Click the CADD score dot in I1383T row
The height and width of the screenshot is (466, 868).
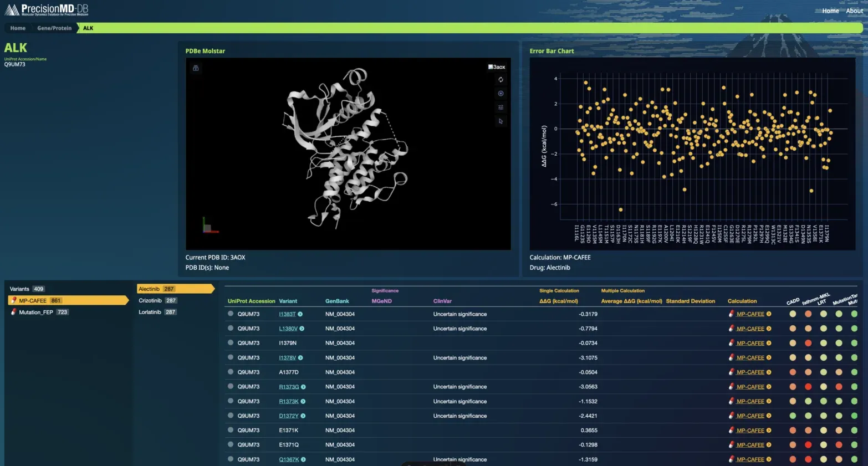tap(793, 314)
